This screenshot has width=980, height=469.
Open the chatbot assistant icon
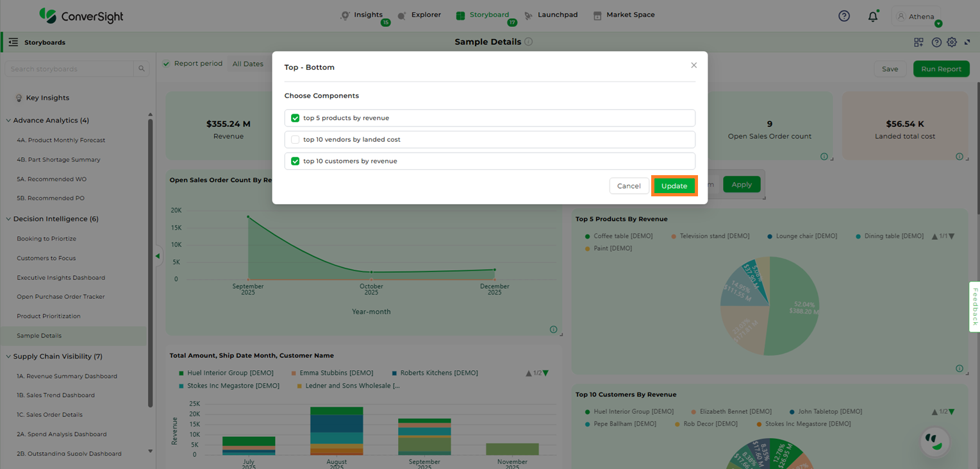(x=934, y=441)
